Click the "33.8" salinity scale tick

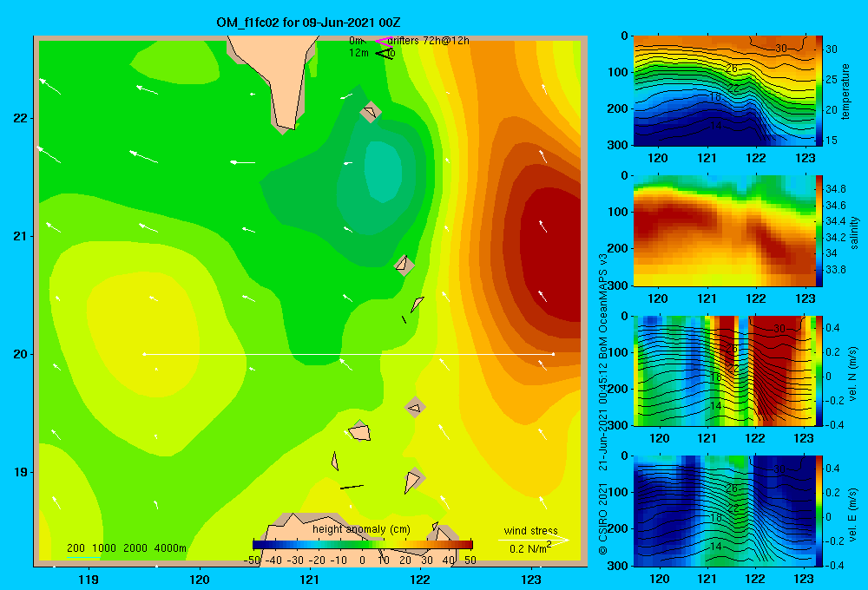tap(835, 270)
